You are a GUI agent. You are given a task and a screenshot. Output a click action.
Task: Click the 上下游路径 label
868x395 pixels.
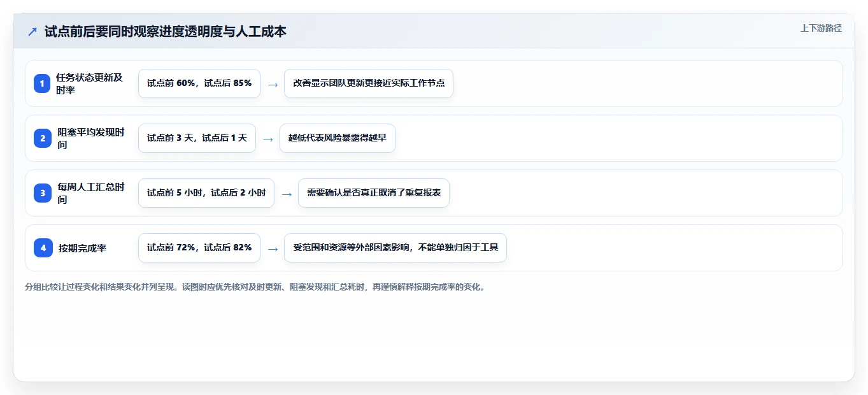(821, 28)
